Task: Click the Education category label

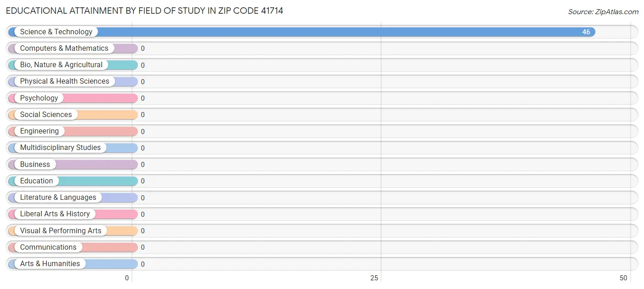Action: [37, 181]
